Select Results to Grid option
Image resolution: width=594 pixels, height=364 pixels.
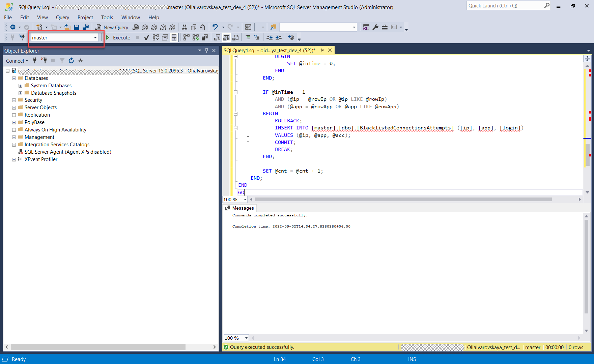click(x=226, y=37)
